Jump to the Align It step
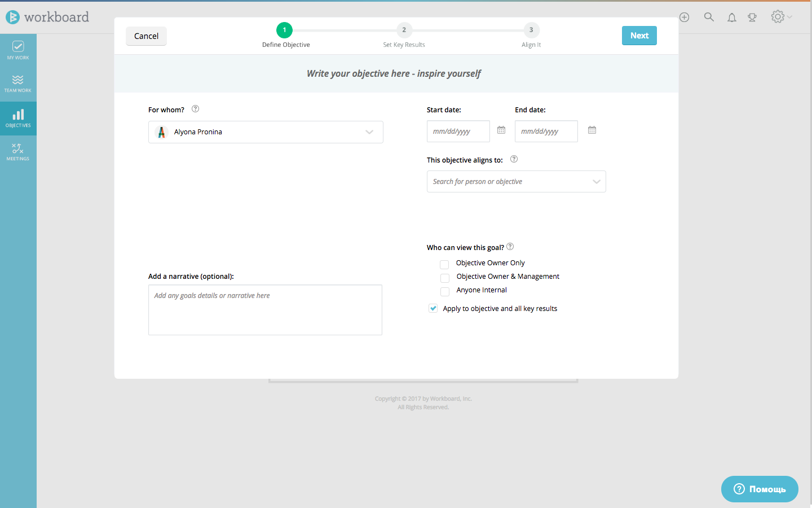Viewport: 812px width, 508px height. (x=531, y=30)
